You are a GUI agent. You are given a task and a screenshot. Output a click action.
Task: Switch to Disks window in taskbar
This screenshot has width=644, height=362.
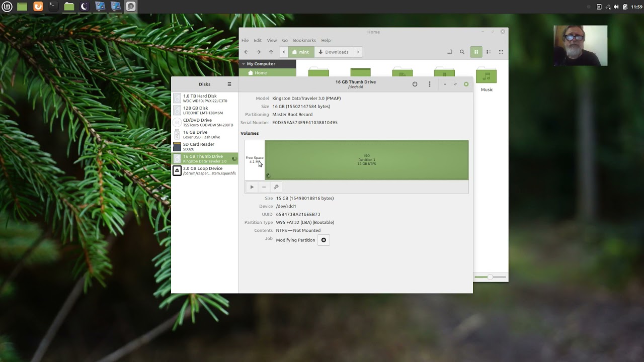(131, 7)
